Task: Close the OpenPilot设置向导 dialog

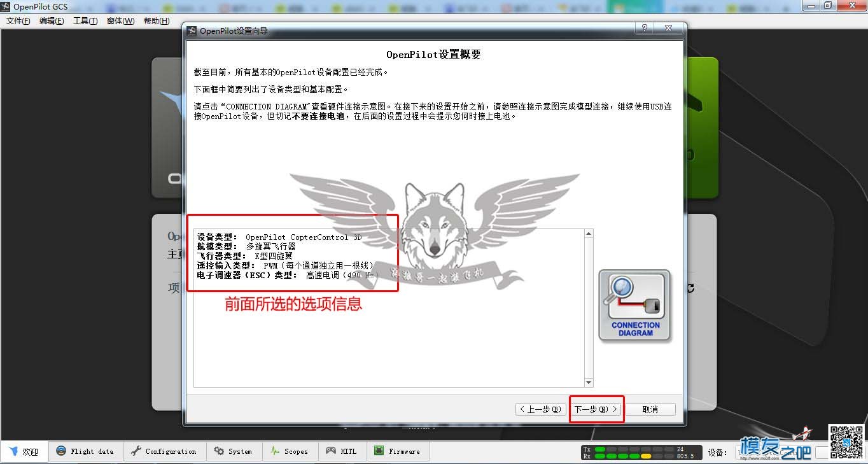Action: coord(668,28)
